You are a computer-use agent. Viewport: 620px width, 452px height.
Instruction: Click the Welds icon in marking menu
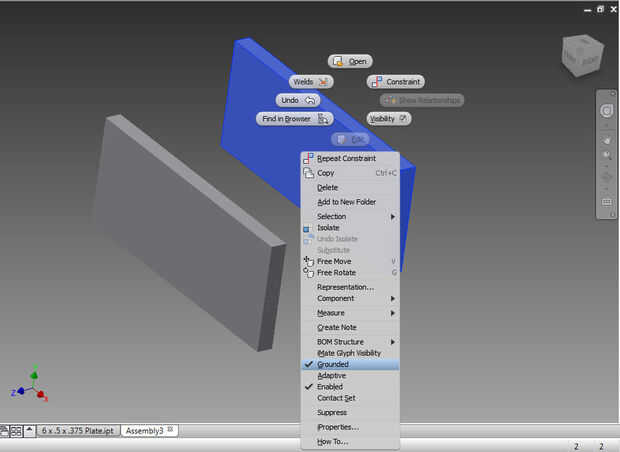click(323, 82)
